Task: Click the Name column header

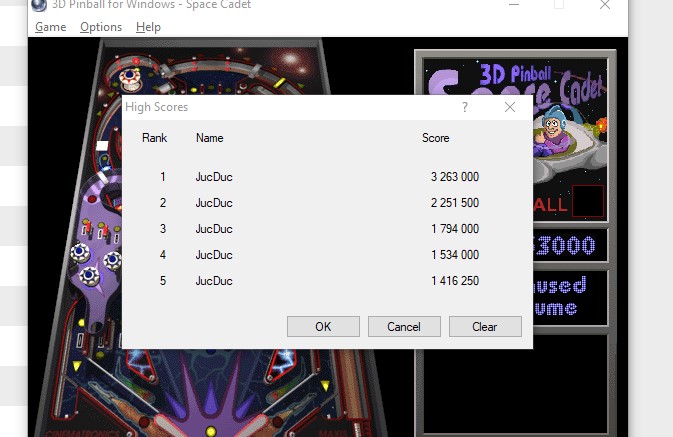Action: [209, 138]
